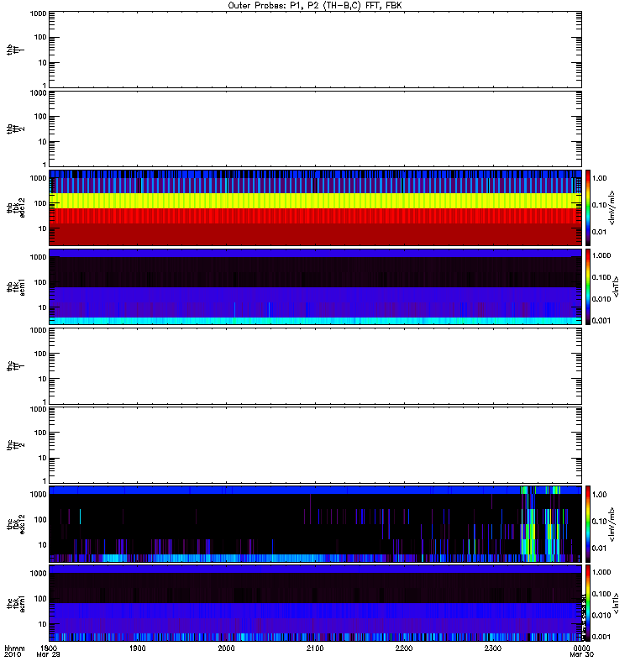Click the '1800' time axis label
The width and height of the screenshot is (630, 672).
(49, 648)
